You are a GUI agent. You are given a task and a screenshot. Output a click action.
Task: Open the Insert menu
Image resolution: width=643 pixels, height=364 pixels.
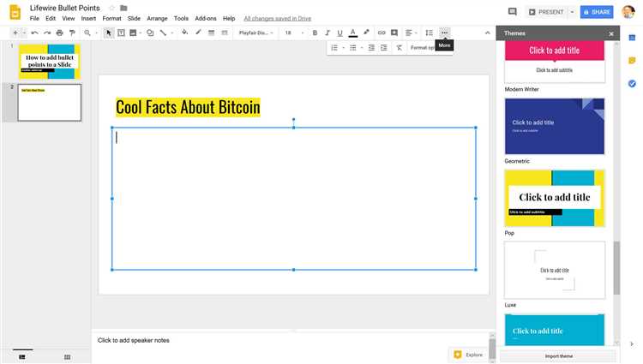click(x=88, y=19)
